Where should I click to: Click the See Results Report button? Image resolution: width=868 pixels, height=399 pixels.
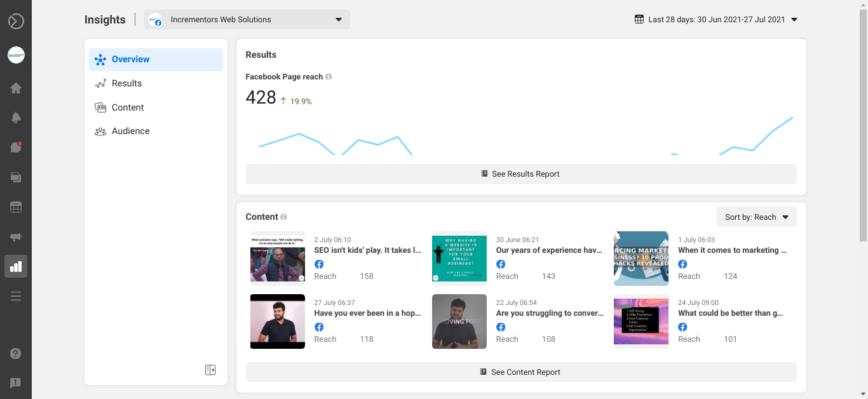[x=520, y=174]
